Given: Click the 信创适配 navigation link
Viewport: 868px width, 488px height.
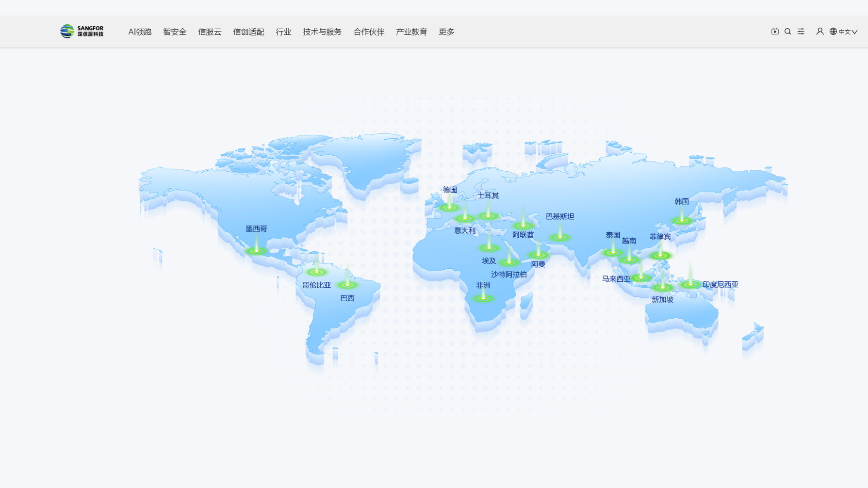Looking at the screenshot, I should [x=248, y=32].
